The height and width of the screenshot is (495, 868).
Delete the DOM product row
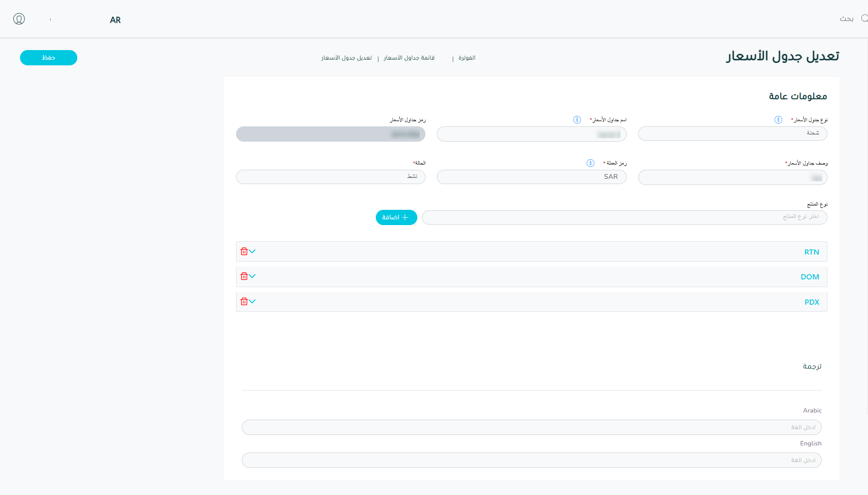coord(244,276)
